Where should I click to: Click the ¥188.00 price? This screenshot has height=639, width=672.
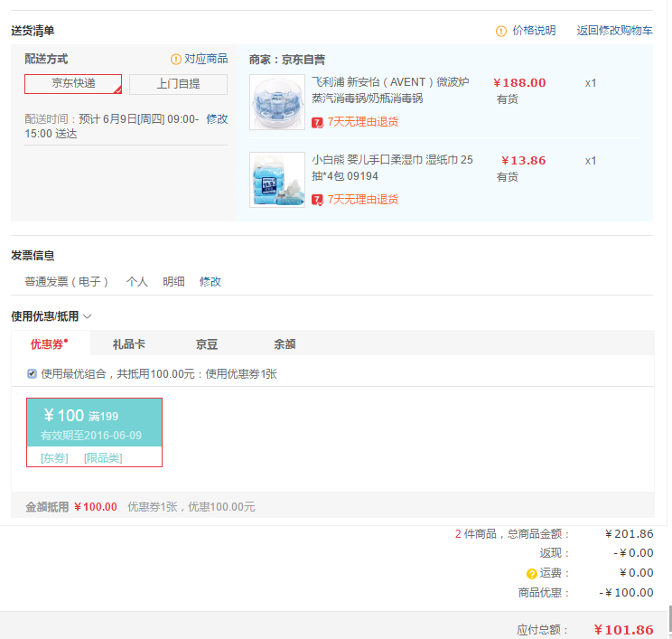(x=519, y=83)
